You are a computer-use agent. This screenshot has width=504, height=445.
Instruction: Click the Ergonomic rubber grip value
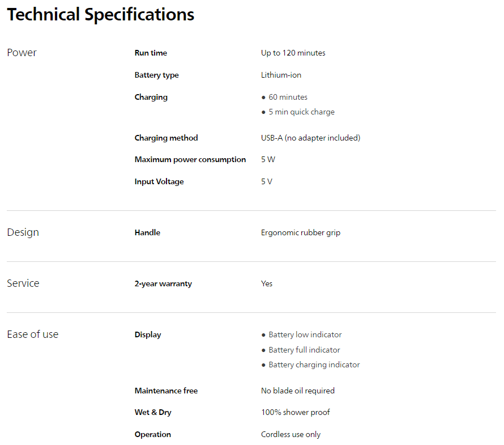(x=300, y=233)
